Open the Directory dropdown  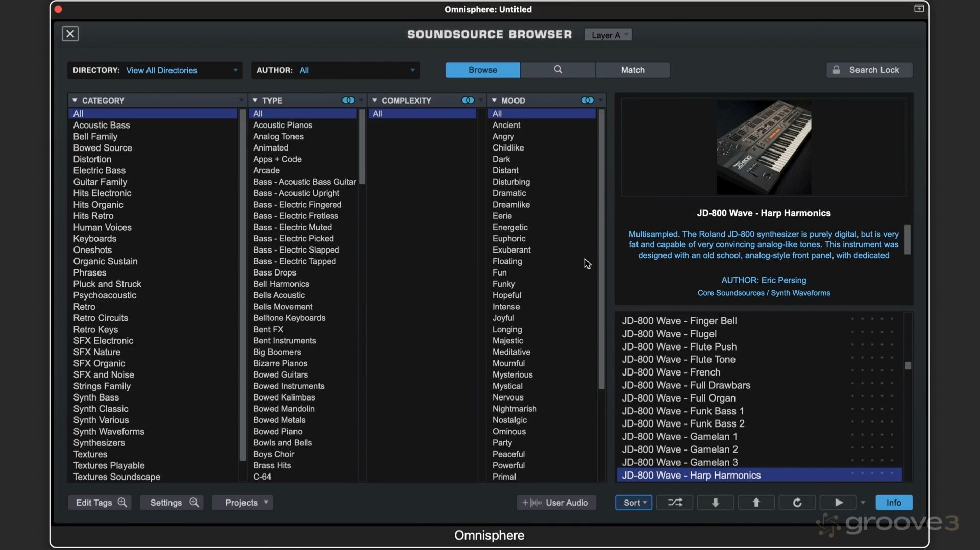[x=155, y=70]
